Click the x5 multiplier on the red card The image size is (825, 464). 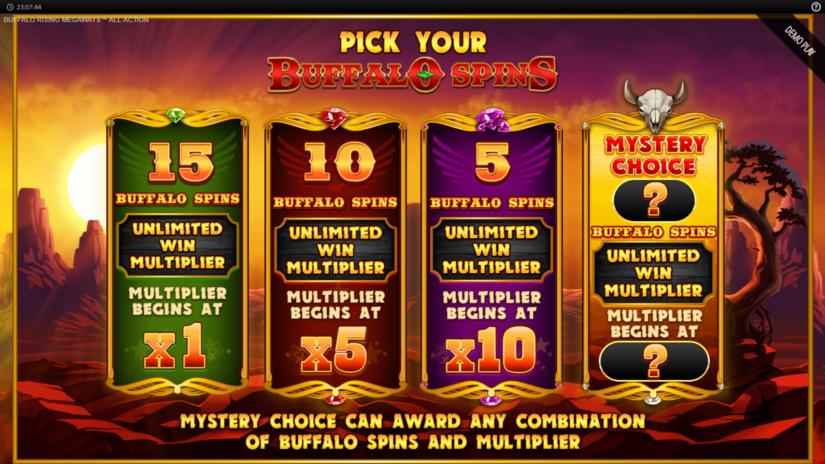(x=334, y=350)
